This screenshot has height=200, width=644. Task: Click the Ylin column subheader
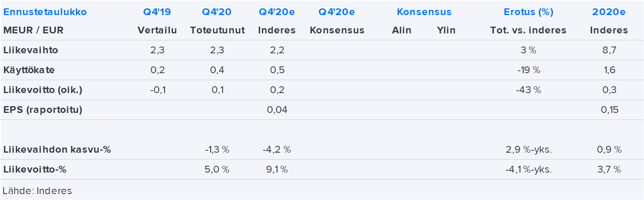click(x=446, y=30)
